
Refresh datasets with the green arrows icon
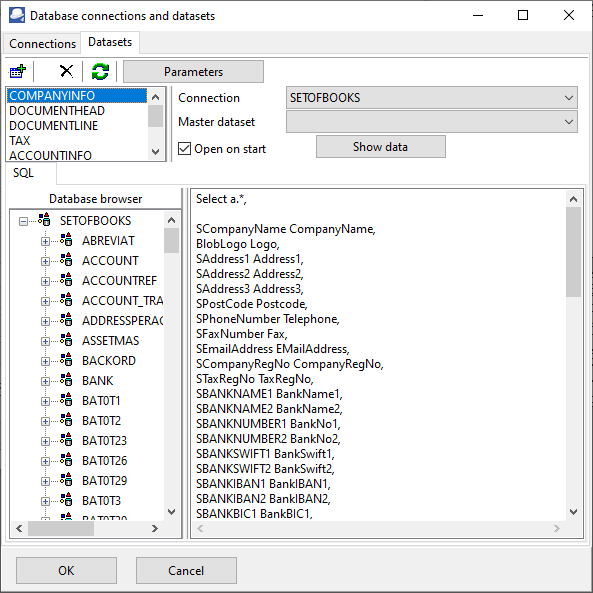[x=100, y=71]
